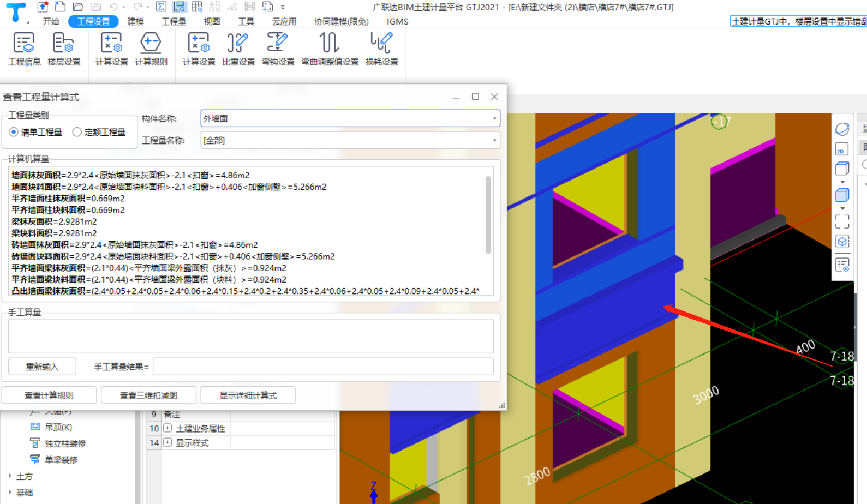Click the redo arrow icon
Viewport: 867px width, 504px height.
tap(138, 7)
